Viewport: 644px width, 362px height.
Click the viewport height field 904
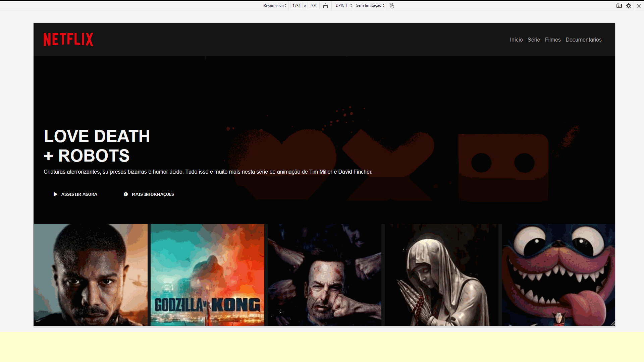tap(313, 6)
